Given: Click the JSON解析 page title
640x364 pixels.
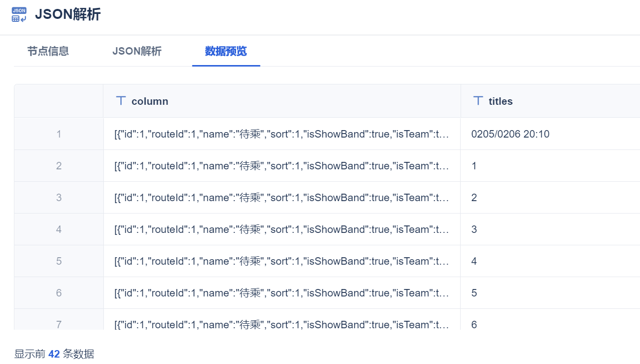Looking at the screenshot, I should (68, 14).
